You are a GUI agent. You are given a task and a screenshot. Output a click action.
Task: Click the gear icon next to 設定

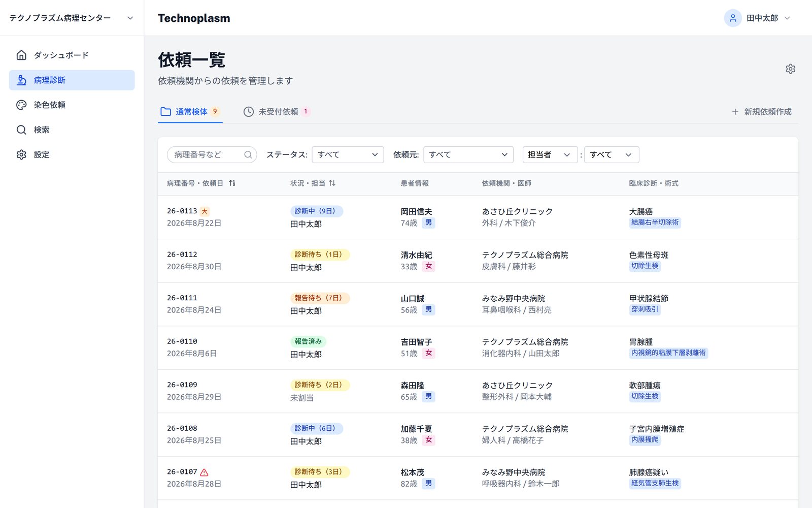click(x=21, y=154)
